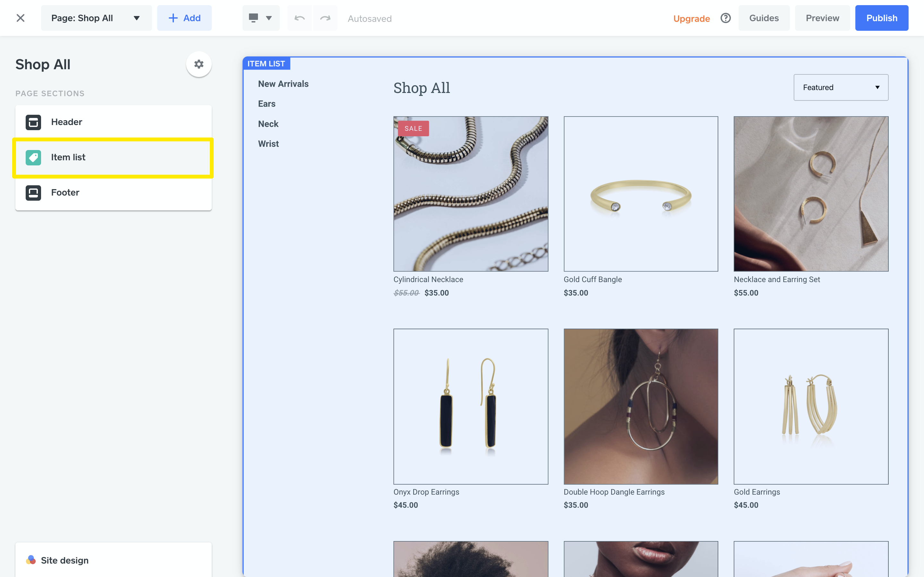Open the Shop All page settings gear

click(x=199, y=64)
